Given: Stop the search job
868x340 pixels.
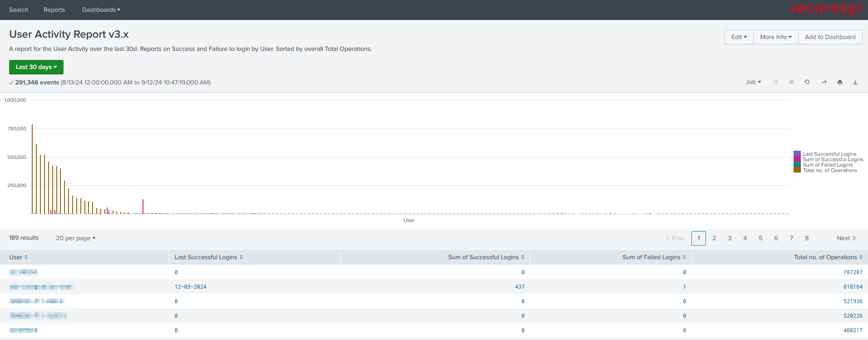Looking at the screenshot, I should (791, 82).
